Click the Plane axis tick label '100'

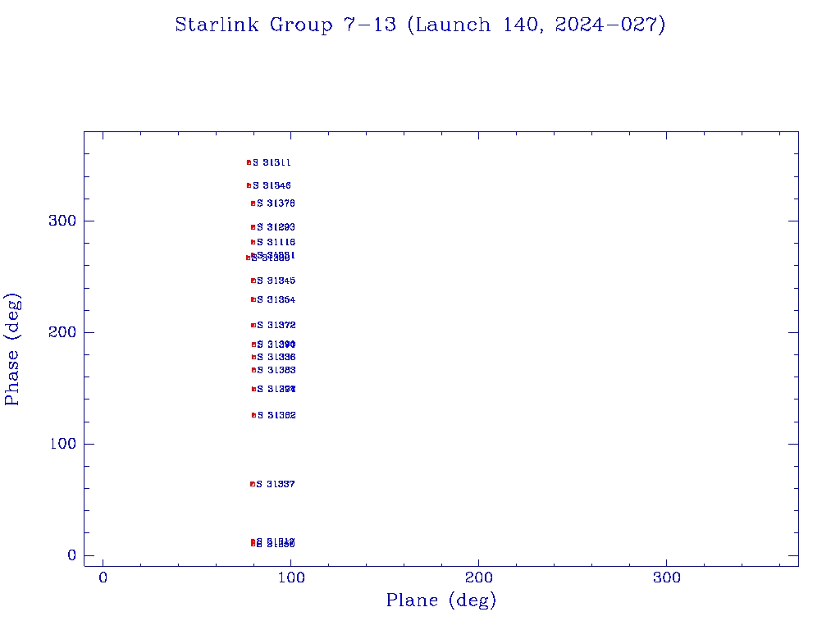click(291, 577)
